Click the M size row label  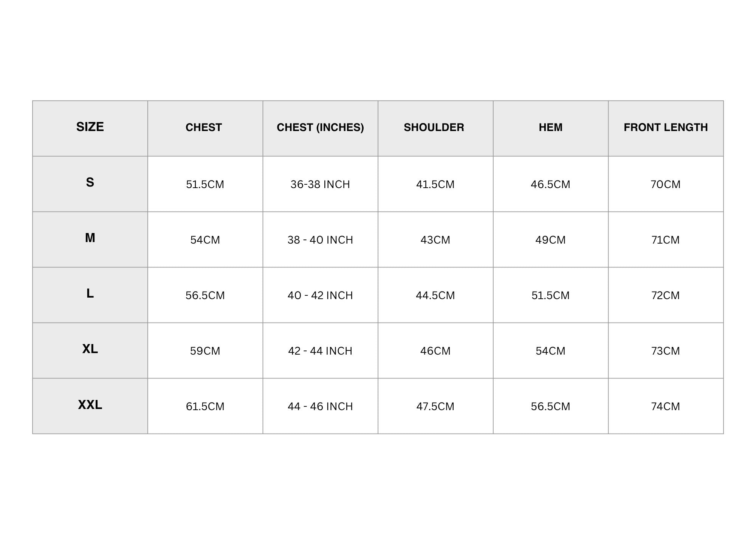tap(90, 238)
